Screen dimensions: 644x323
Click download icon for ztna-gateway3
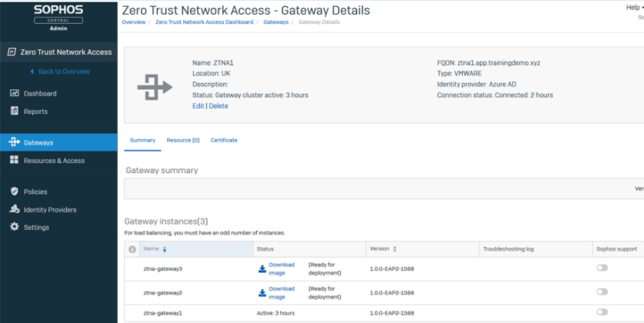(262, 269)
